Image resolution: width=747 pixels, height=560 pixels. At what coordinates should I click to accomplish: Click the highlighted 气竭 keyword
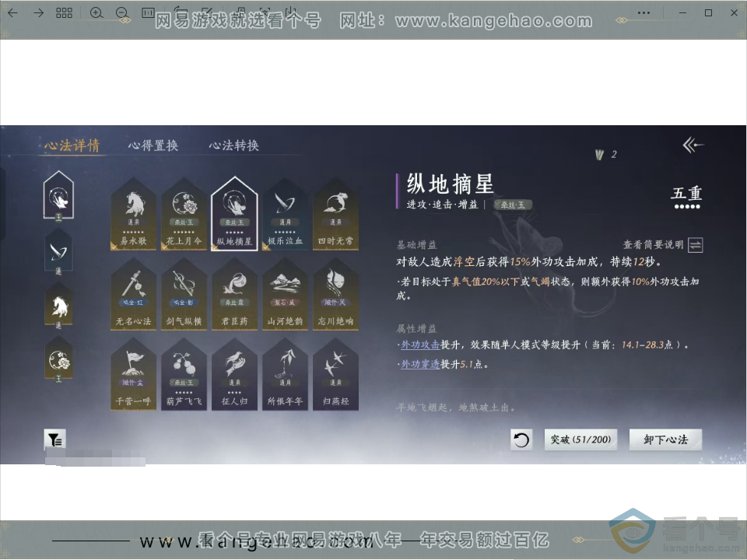pos(541,282)
